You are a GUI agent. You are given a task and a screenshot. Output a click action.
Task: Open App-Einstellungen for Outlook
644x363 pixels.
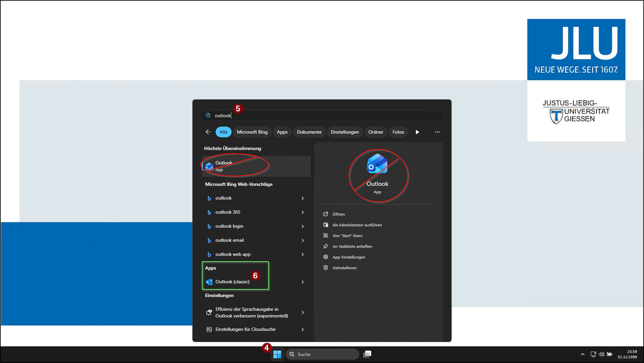pyautogui.click(x=349, y=257)
